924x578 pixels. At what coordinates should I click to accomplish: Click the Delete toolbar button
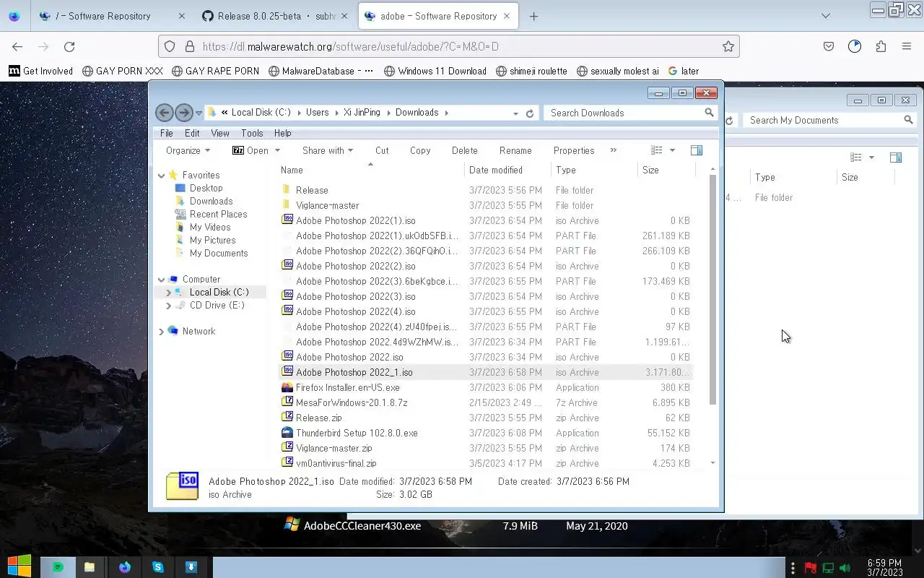coord(465,150)
